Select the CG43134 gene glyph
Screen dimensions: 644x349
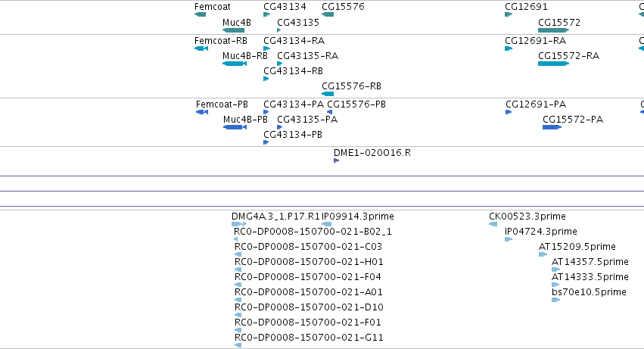[266, 14]
